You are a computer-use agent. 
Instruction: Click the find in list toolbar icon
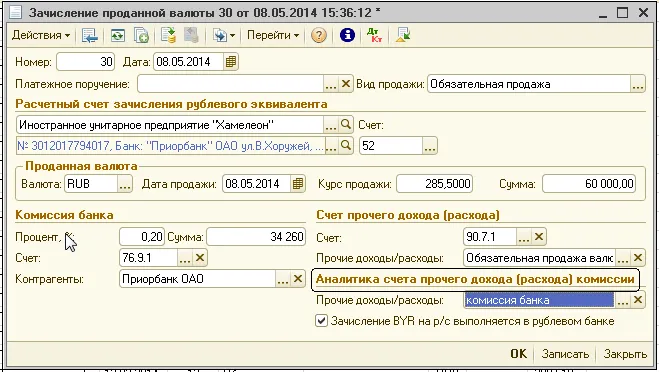(x=90, y=36)
